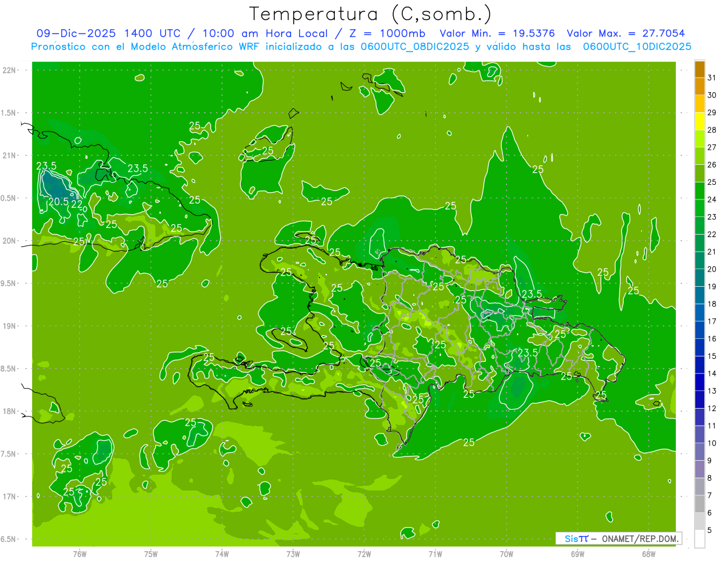Click the '12' value on the color scale
Screen dimensions: 728x562
point(712,409)
